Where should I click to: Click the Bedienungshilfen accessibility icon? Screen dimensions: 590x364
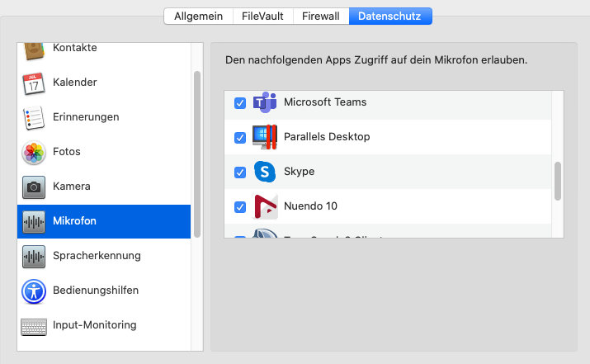tap(34, 291)
